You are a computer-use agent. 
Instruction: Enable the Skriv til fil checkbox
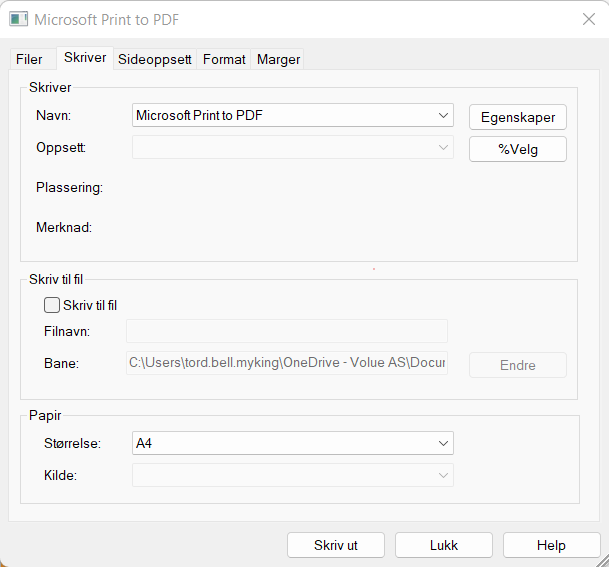point(52,305)
